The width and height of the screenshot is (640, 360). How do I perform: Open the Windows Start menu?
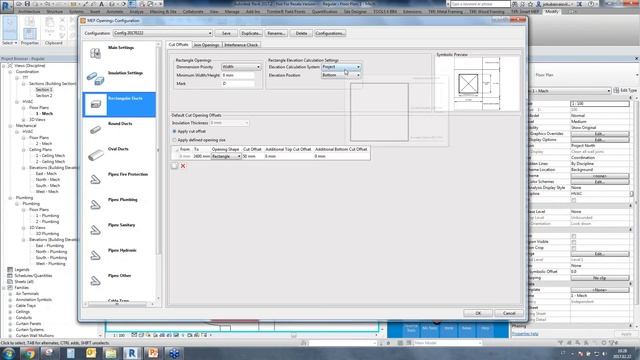coord(8,353)
